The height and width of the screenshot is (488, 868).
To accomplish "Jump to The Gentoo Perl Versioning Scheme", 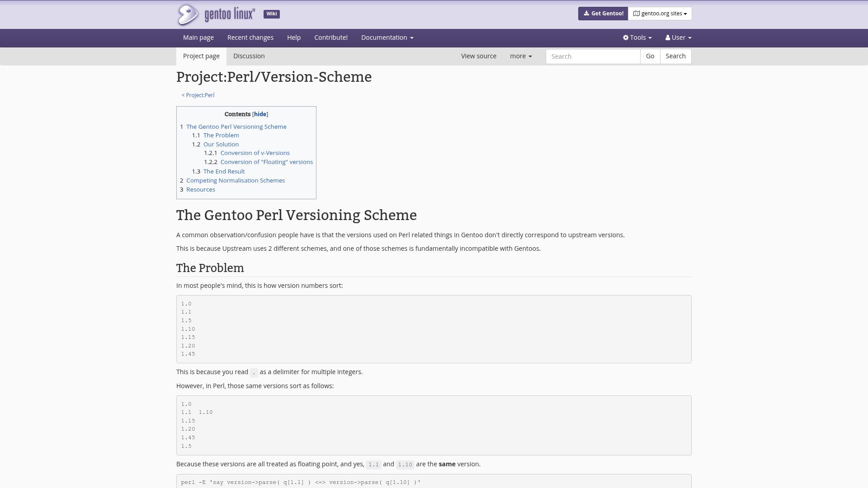I will click(x=236, y=127).
